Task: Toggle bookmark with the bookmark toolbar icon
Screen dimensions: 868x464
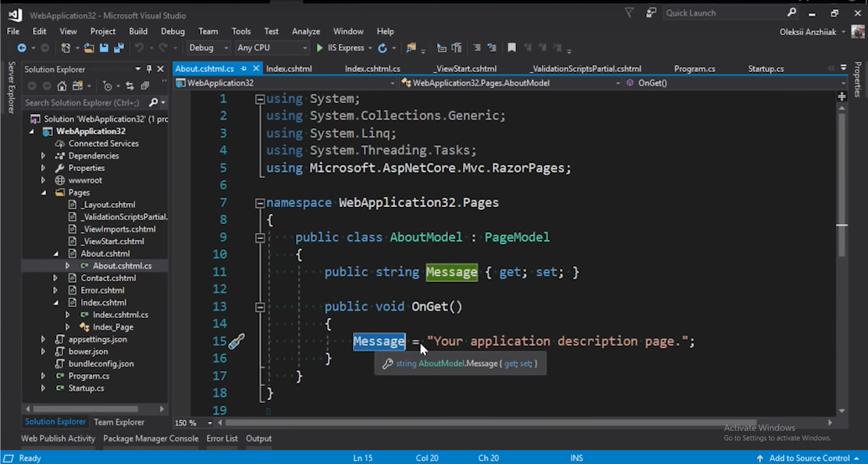Action: click(x=511, y=48)
